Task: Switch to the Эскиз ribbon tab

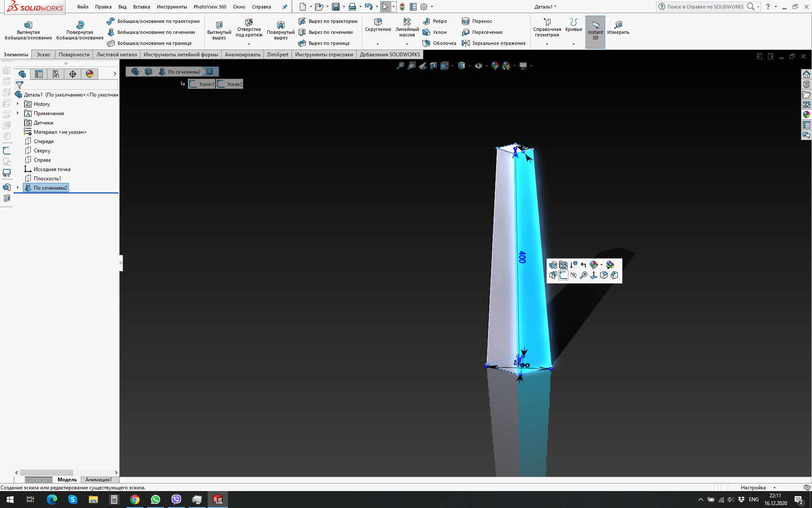Action: click(x=43, y=55)
